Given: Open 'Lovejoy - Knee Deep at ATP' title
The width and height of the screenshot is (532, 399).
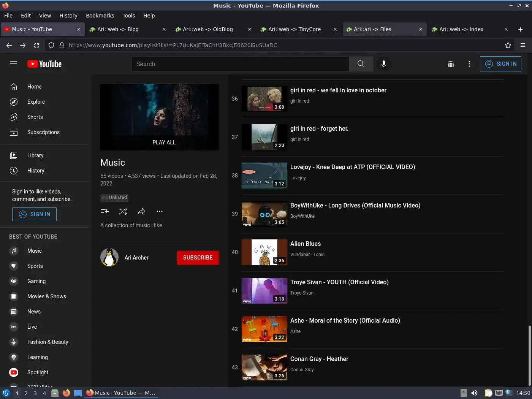Looking at the screenshot, I should tap(353, 167).
